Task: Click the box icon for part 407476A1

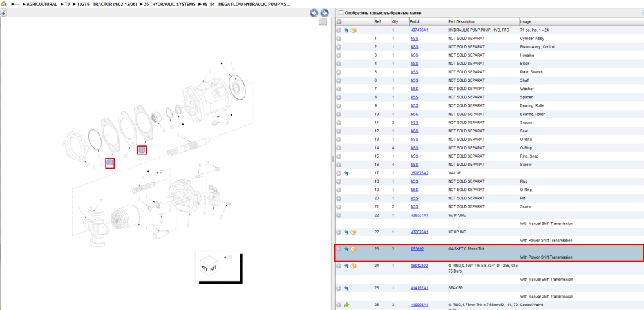Action: pyautogui.click(x=354, y=30)
